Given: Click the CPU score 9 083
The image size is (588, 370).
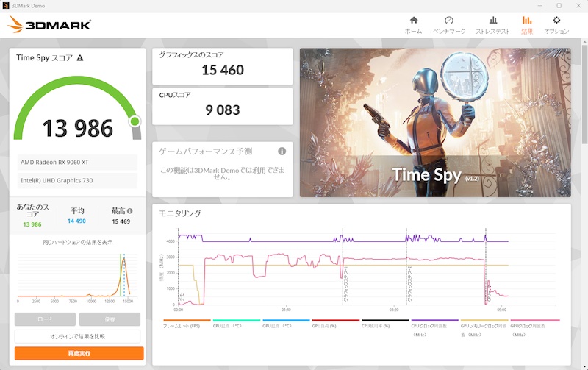Looking at the screenshot, I should (x=223, y=110).
